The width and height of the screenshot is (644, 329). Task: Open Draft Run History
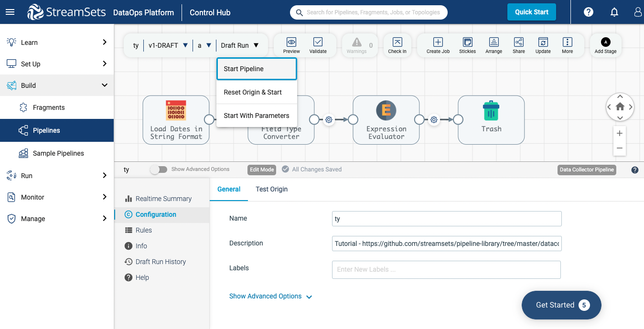[161, 262]
